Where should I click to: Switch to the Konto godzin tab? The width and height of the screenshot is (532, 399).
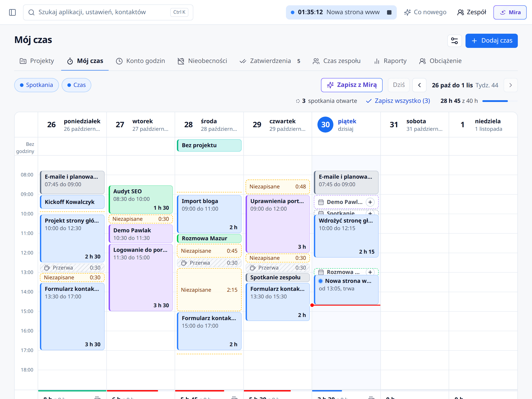(x=141, y=61)
